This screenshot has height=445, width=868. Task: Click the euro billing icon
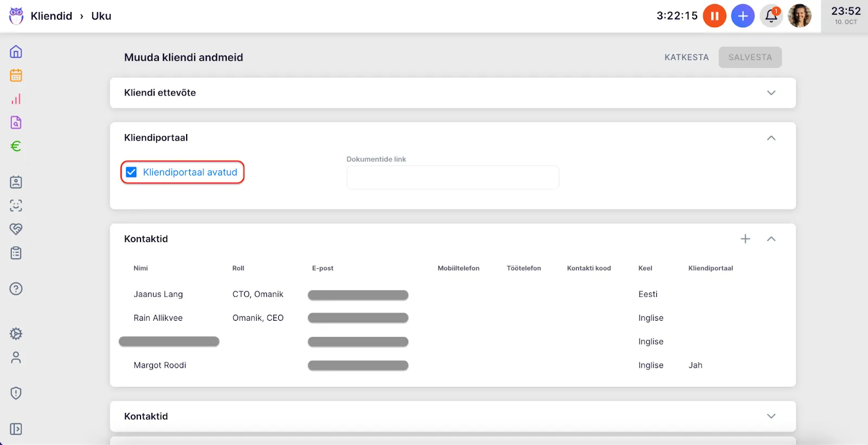tap(16, 146)
